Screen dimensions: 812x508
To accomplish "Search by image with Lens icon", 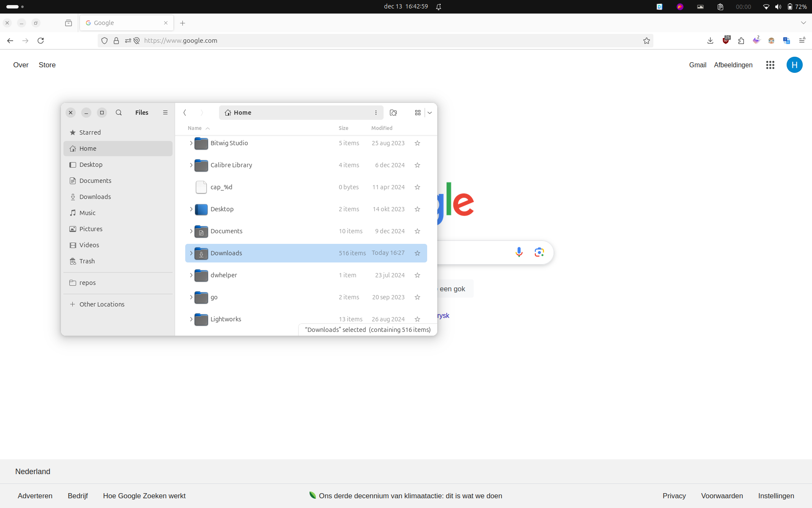I will (539, 252).
